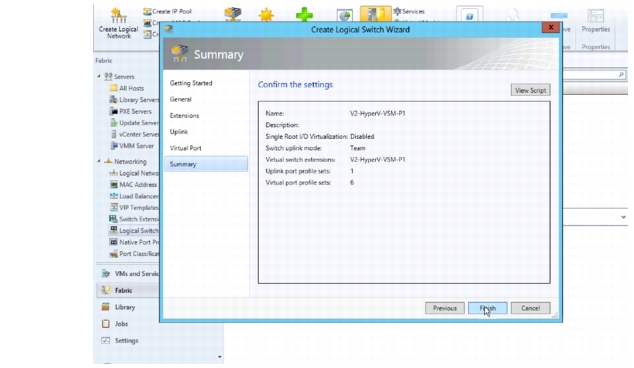Image resolution: width=634 pixels, height=368 pixels.
Task: Switch to VMs and Services workspace
Action: coord(130,274)
